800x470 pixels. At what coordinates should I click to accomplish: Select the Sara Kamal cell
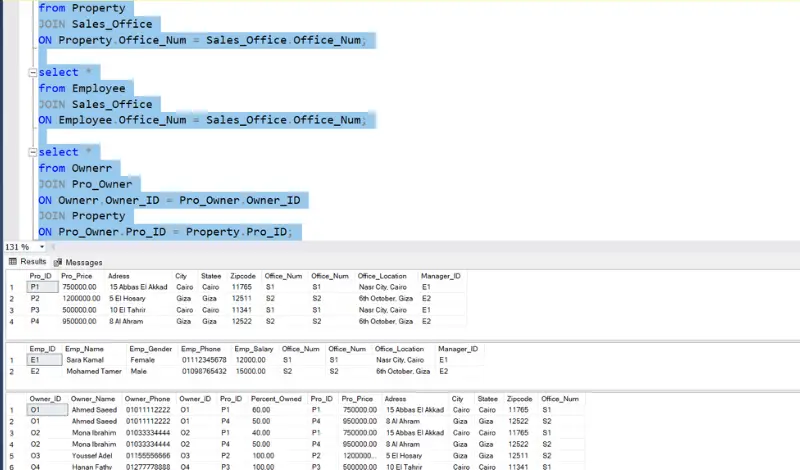click(x=85, y=360)
